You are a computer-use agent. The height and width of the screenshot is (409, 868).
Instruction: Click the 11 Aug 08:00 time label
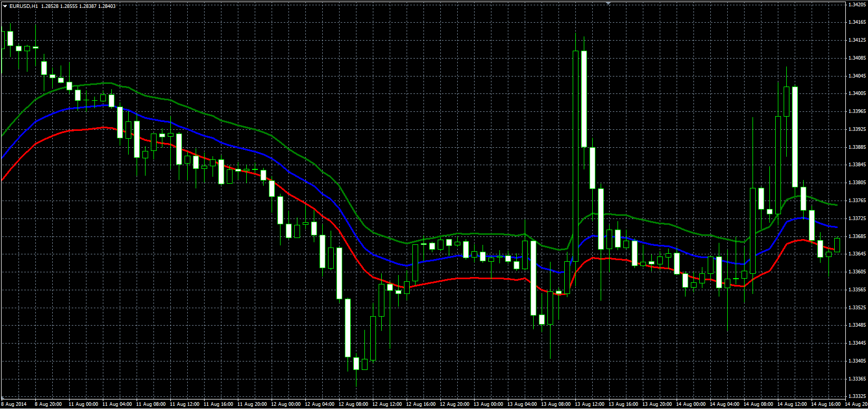[151, 404]
